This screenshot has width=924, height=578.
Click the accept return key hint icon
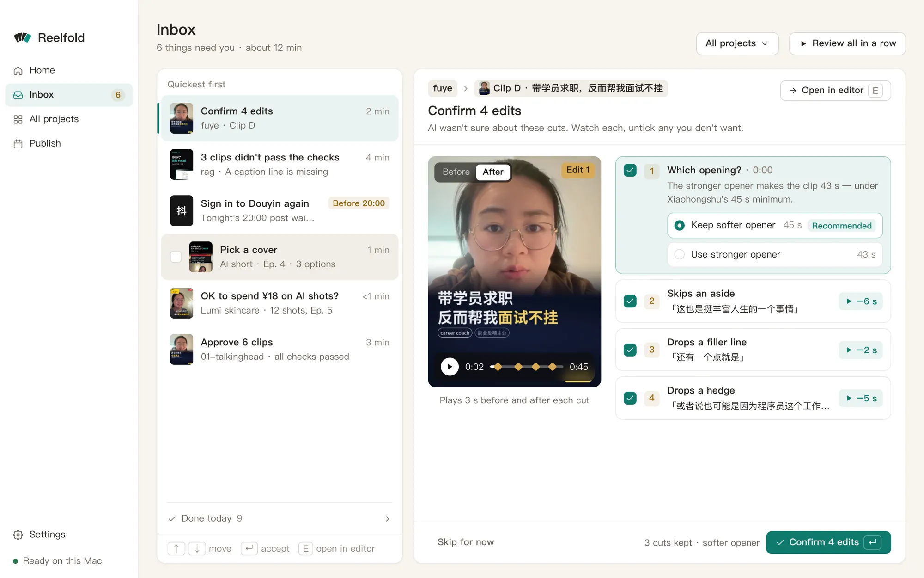[249, 549]
